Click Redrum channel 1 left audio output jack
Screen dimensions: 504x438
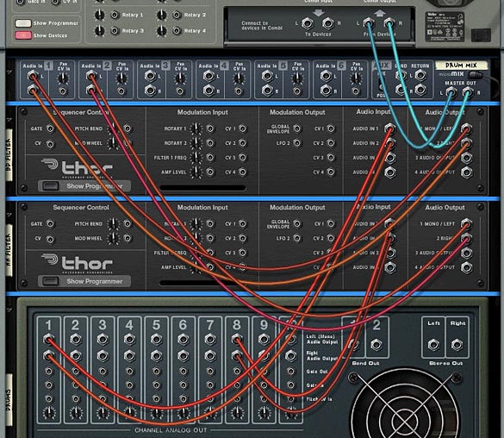click(x=49, y=339)
